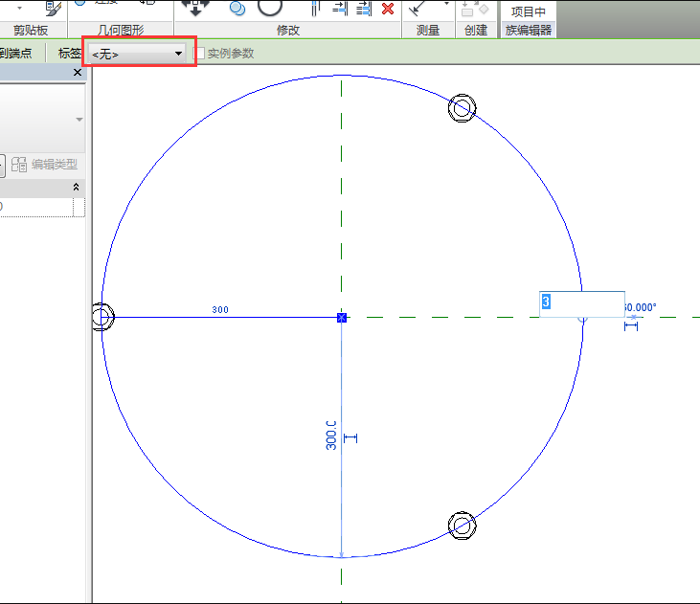
Task: Enable the 实例参数 checkbox
Action: click(x=200, y=54)
